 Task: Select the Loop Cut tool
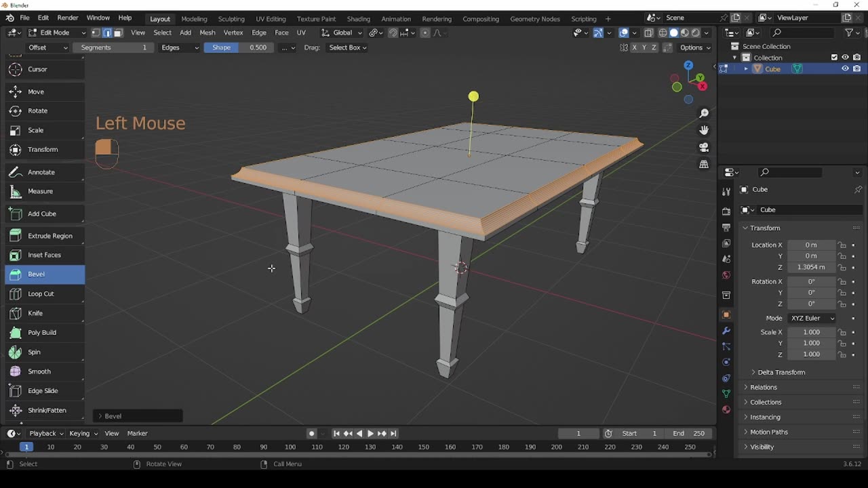tap(45, 293)
